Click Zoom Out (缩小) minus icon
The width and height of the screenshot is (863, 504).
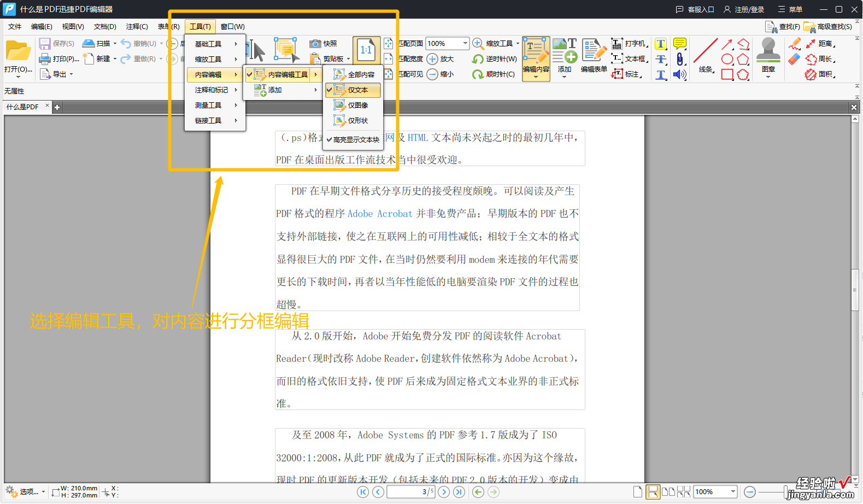tap(432, 74)
